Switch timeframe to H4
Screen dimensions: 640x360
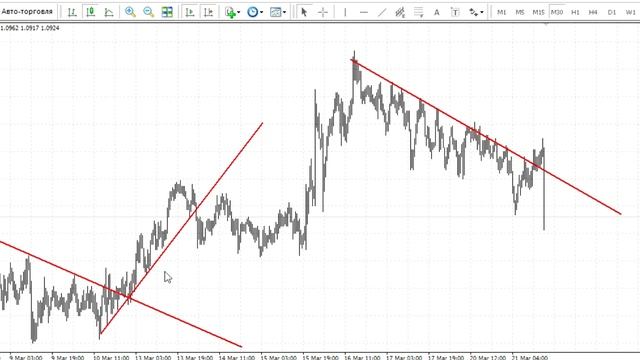(593, 12)
